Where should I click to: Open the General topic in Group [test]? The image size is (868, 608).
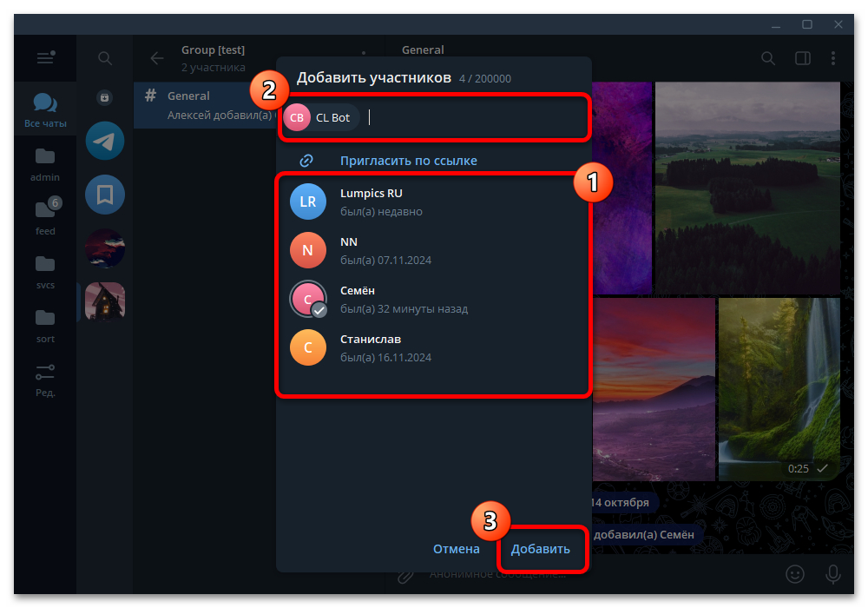tap(205, 105)
